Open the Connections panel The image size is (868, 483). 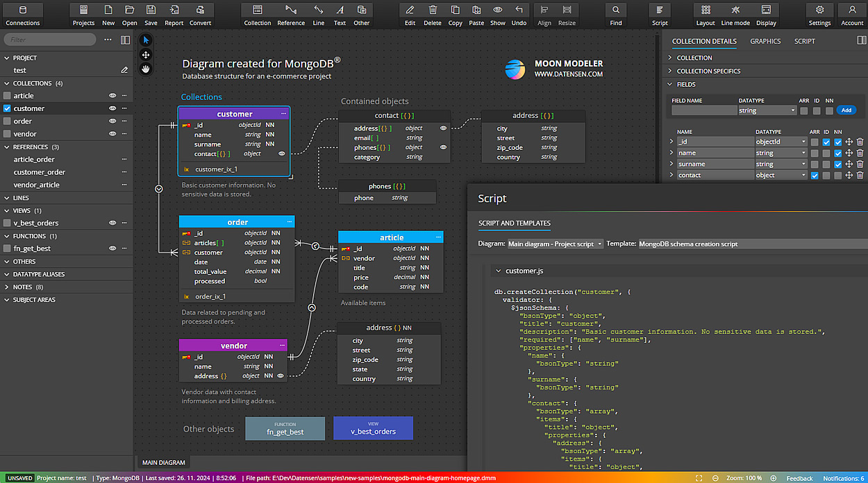[x=23, y=15]
